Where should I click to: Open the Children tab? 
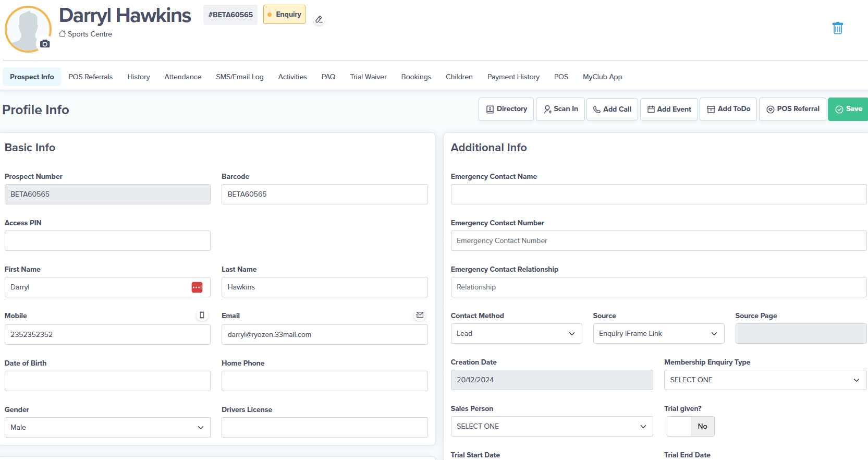(x=459, y=77)
